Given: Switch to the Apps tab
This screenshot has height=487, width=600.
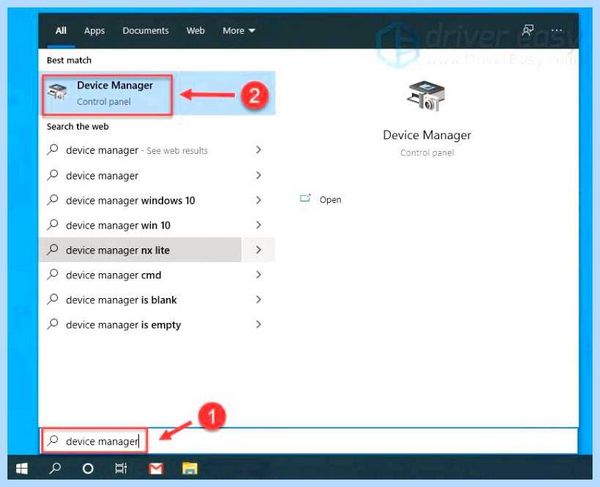Looking at the screenshot, I should coord(94,31).
